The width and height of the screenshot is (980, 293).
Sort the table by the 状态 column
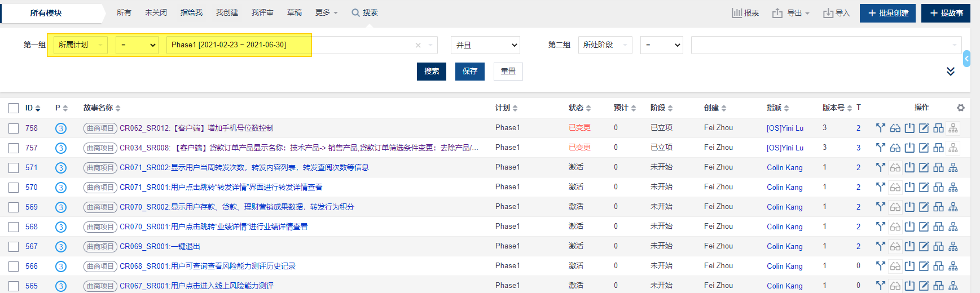tap(579, 108)
